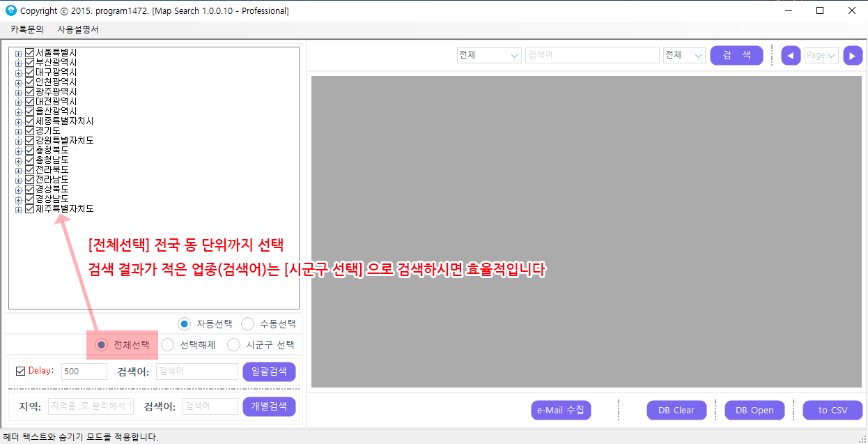868x444 pixels.
Task: Expand the 경기도 tree node
Action: pos(19,131)
